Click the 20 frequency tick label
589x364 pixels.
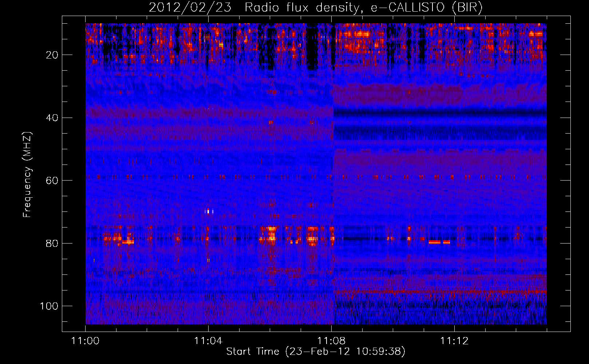[52, 55]
